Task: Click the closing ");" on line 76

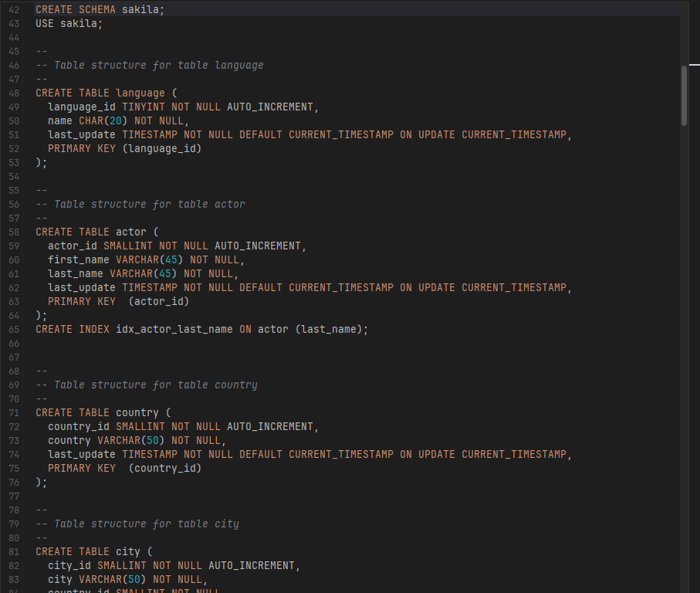Action: click(41, 482)
